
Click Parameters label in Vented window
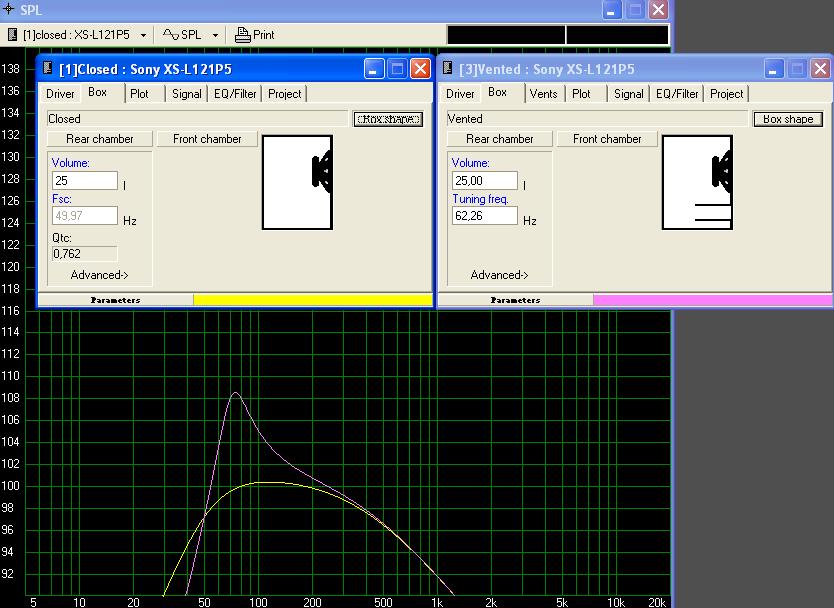click(x=515, y=300)
